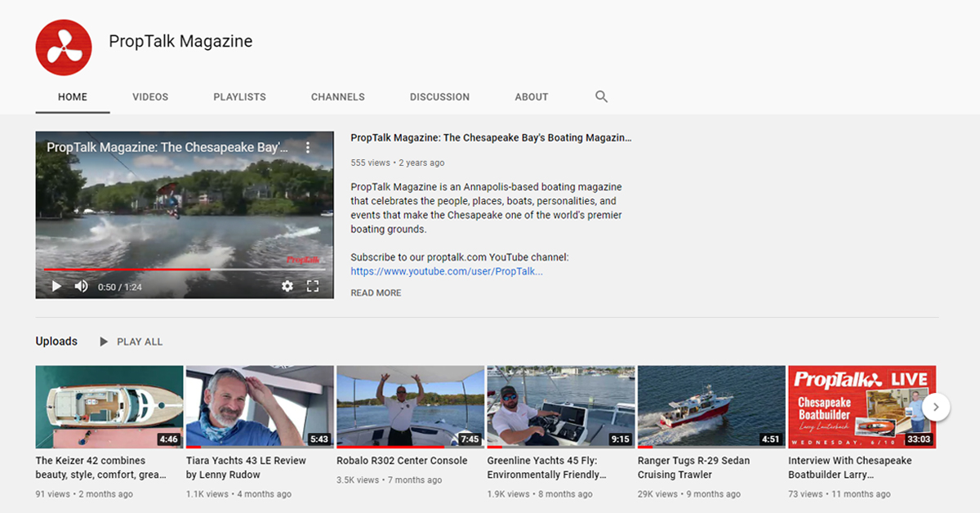The width and height of the screenshot is (980, 513).
Task: Open the channel search icon
Action: point(601,96)
